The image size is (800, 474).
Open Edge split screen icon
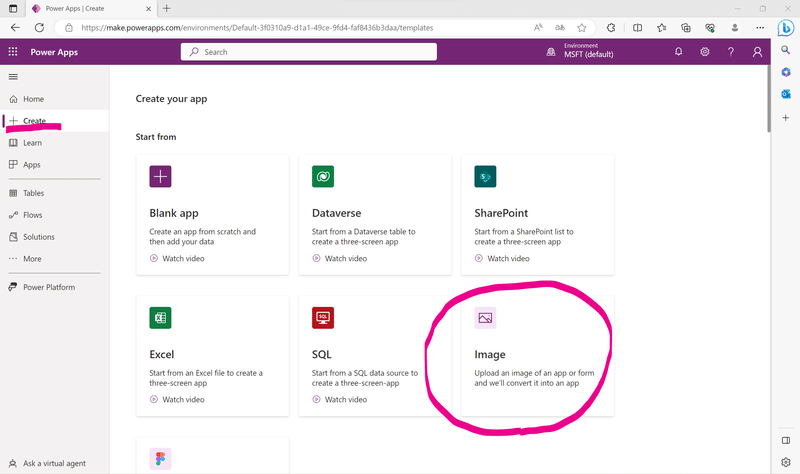click(637, 28)
